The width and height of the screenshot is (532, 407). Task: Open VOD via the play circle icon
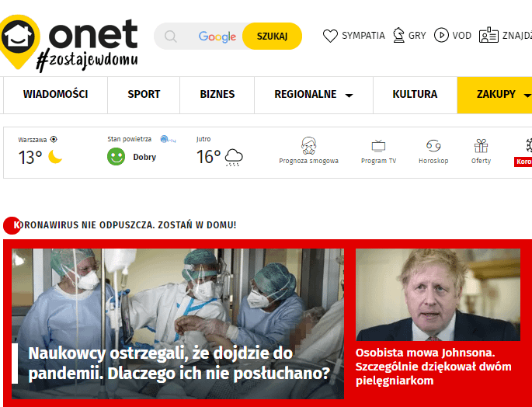[x=441, y=35]
